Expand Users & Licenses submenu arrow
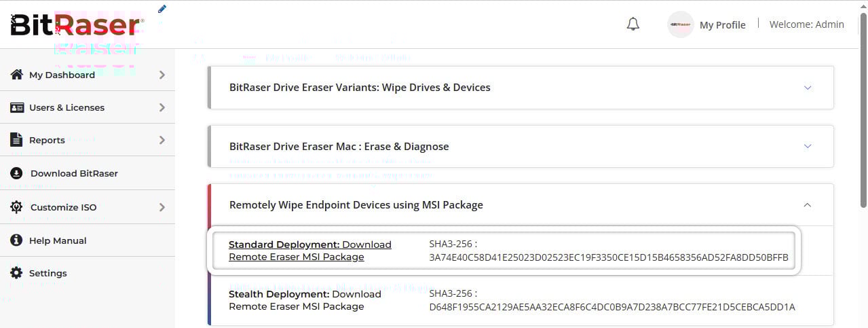Image resolution: width=868 pixels, height=328 pixels. pyautogui.click(x=162, y=107)
